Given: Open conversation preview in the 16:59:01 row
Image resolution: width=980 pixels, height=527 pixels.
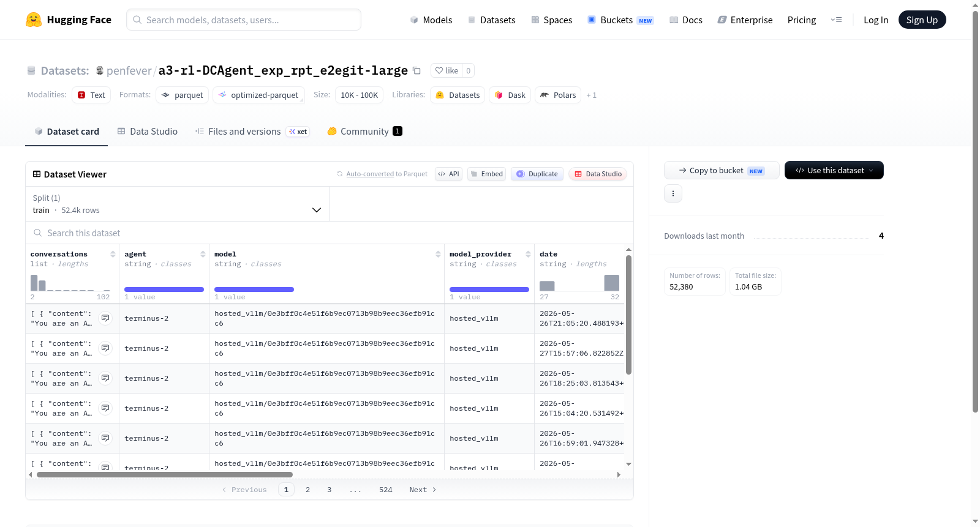Looking at the screenshot, I should point(105,438).
